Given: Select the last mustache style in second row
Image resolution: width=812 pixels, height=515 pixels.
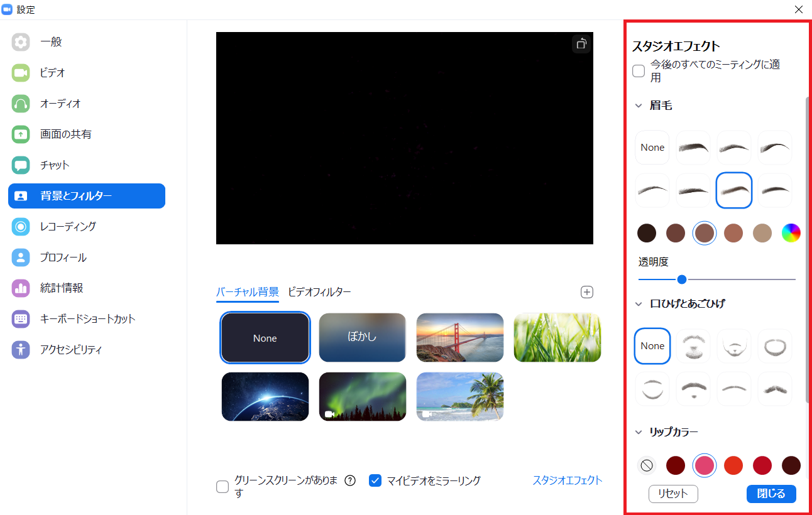Looking at the screenshot, I should tap(774, 389).
